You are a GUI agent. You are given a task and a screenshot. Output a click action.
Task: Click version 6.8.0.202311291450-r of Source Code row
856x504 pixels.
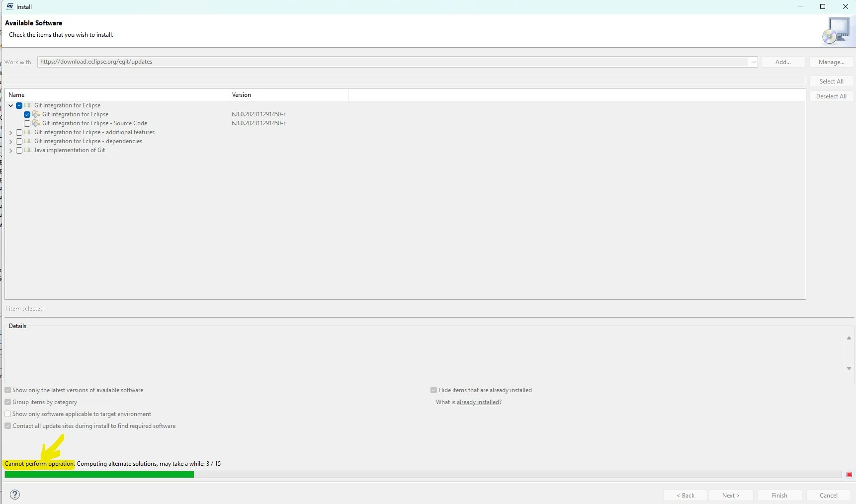[x=258, y=123]
